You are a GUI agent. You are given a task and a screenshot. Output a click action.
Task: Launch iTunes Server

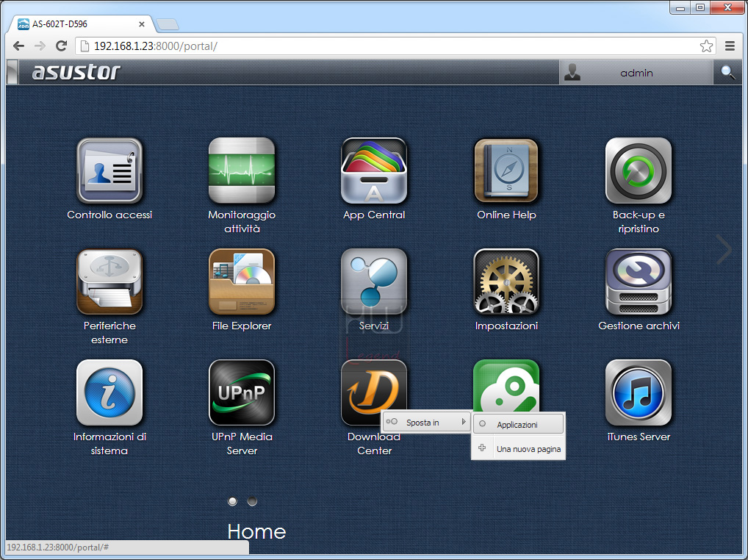[x=639, y=392]
